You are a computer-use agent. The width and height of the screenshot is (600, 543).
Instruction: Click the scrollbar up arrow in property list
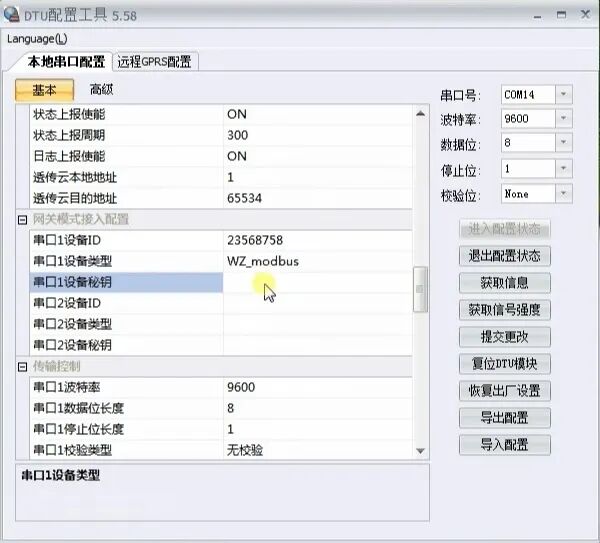coord(421,114)
